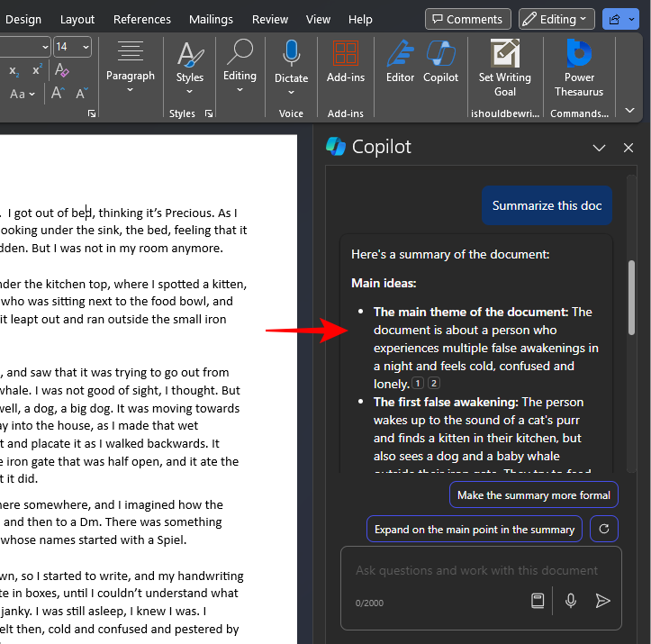Open the Styles pane launcher
Screen dimensions: 651x644
209,113
